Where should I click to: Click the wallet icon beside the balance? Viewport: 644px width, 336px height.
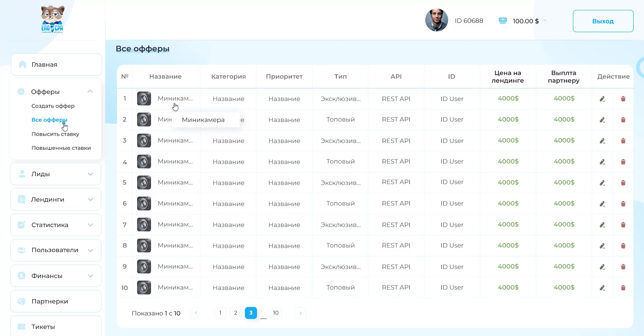(503, 21)
